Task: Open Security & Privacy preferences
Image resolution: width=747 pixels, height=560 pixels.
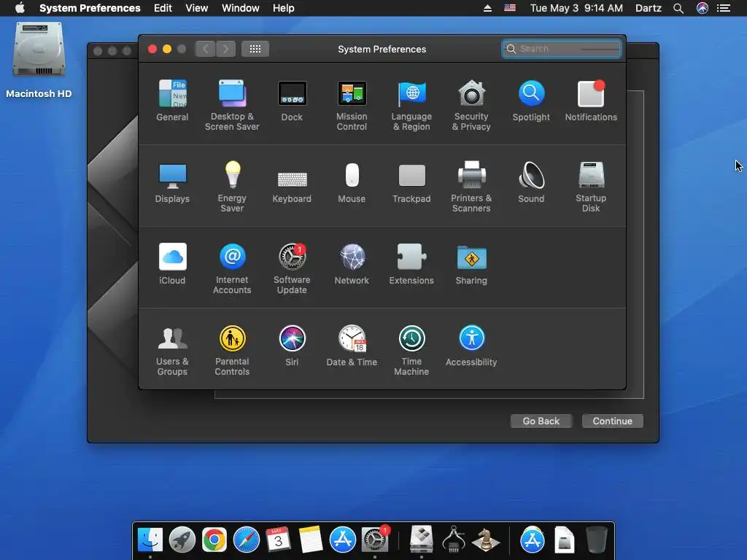Action: point(471,105)
